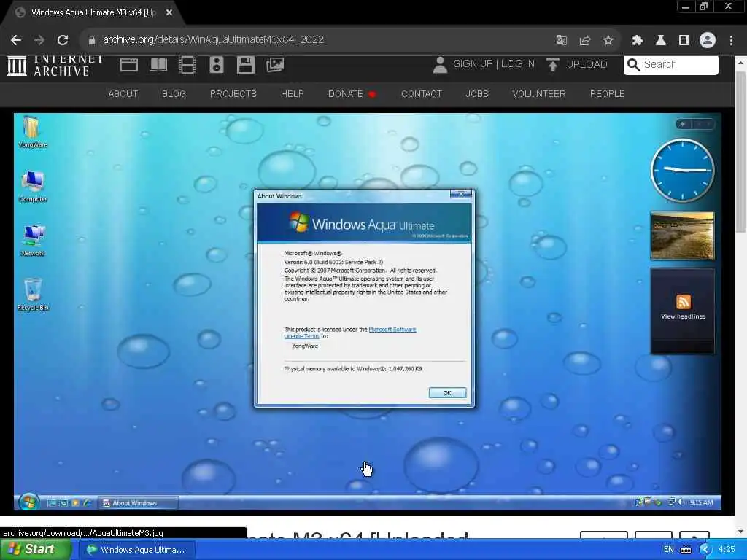Viewport: 747px width, 560px height.
Task: Click the scrollbar up arrow
Action: tap(740, 63)
